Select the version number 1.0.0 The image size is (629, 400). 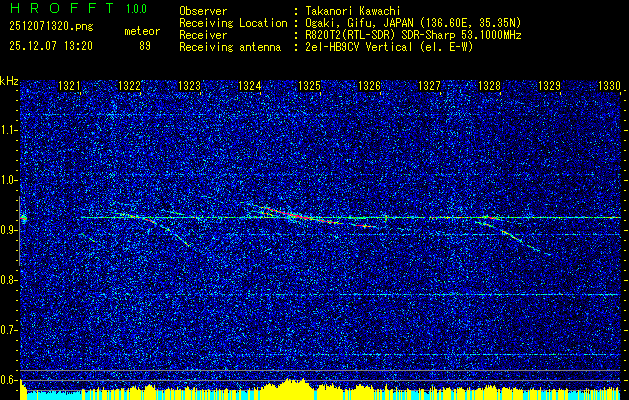[136, 9]
